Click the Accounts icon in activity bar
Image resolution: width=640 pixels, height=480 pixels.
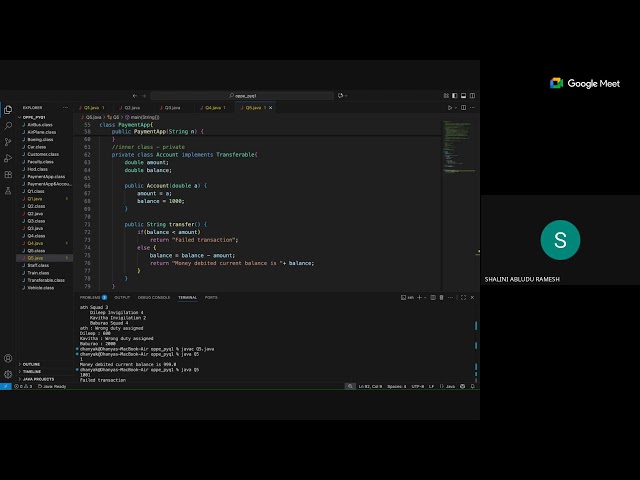click(8, 357)
